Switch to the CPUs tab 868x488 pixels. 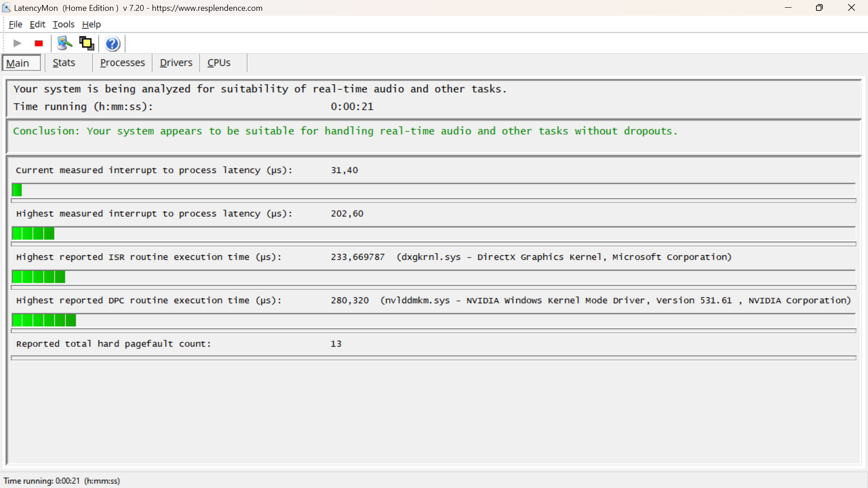point(219,63)
